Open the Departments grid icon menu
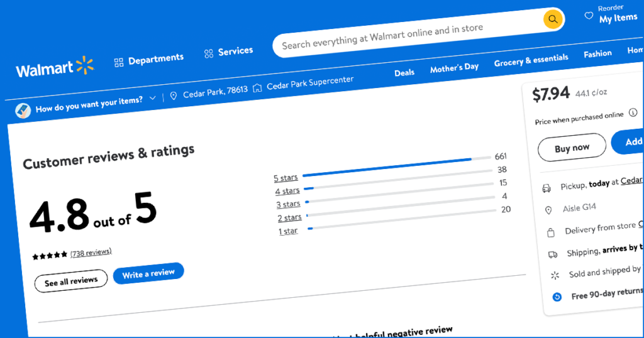Image resolution: width=644 pixels, height=338 pixels. 118,62
